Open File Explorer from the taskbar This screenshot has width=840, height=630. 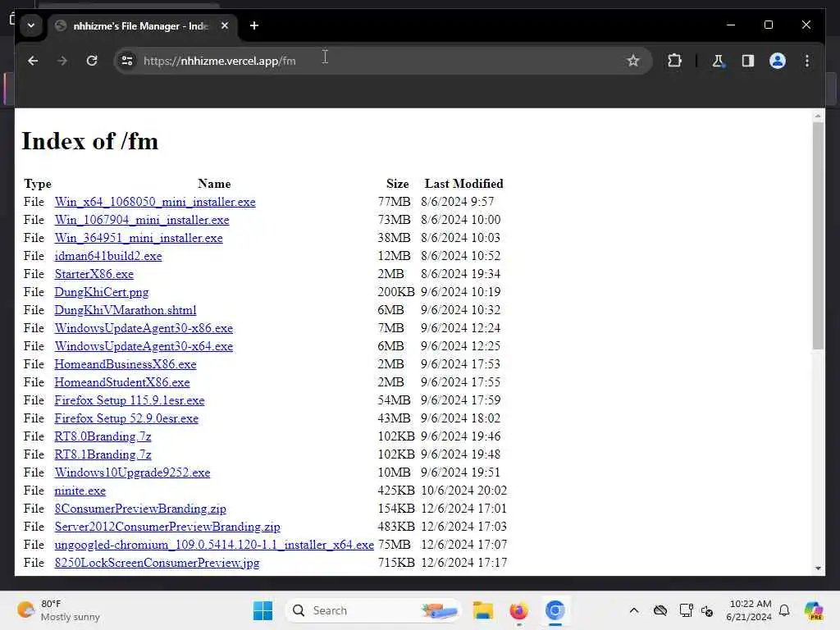(x=482, y=610)
